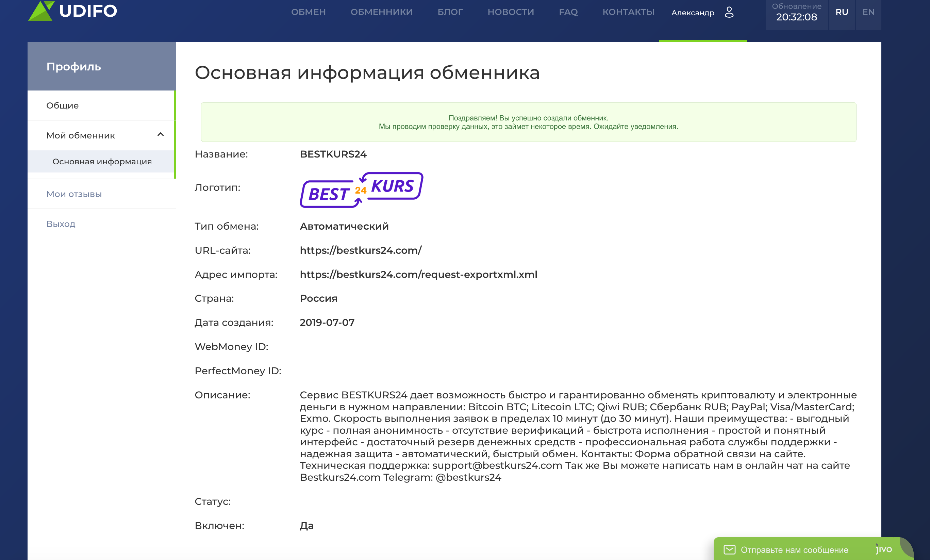Click the https://bestkurs24.com/ URL text

coord(361,250)
